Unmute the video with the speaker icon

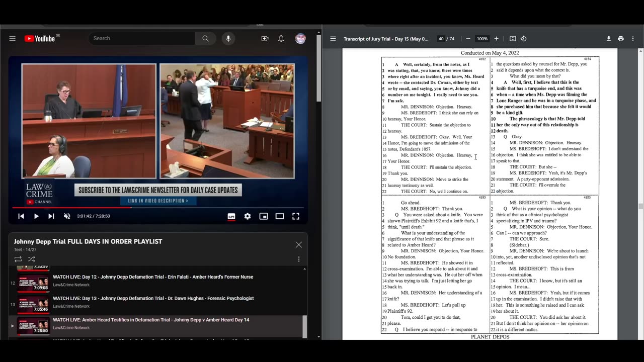67,216
